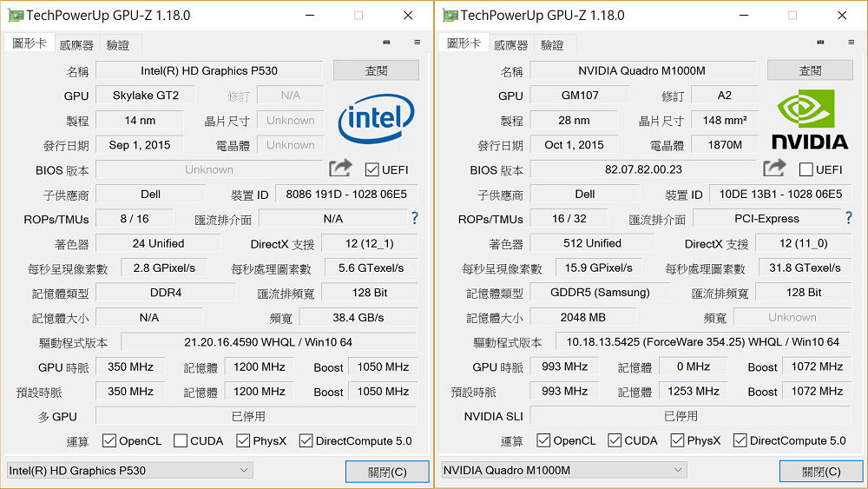Image resolution: width=868 pixels, height=489 pixels.
Task: Minimize the Intel GPU-Z window
Action: [x=310, y=16]
